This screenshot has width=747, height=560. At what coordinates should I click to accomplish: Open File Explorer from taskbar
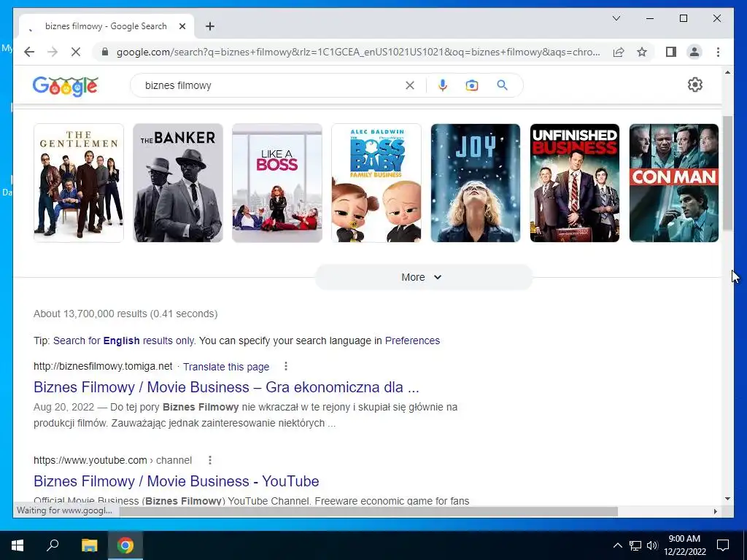[89, 545]
